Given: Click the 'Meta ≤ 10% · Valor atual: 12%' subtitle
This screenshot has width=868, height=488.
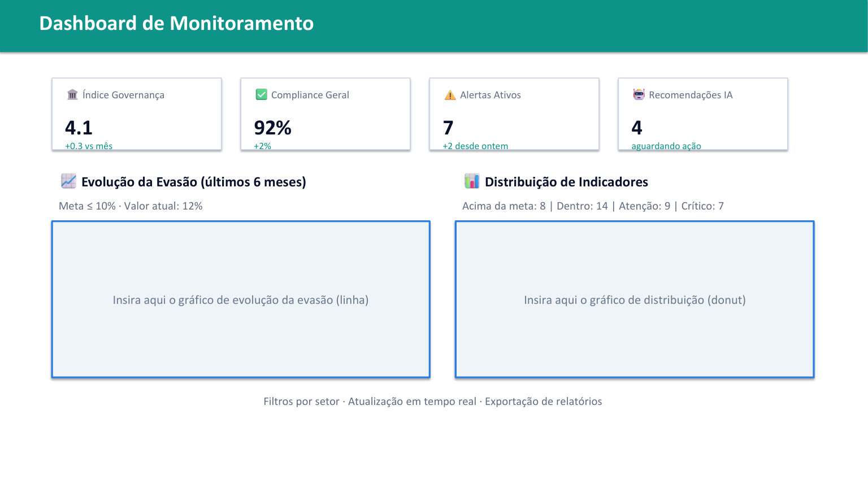Looking at the screenshot, I should coord(131,206).
